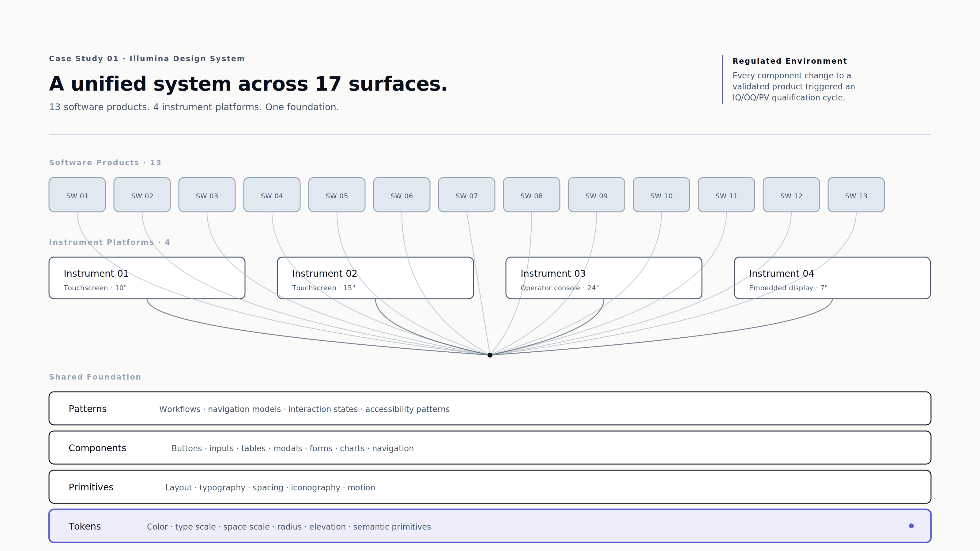Click the headline "A unified system across 17 surfaces."
This screenshot has width=980, height=551.
point(248,84)
